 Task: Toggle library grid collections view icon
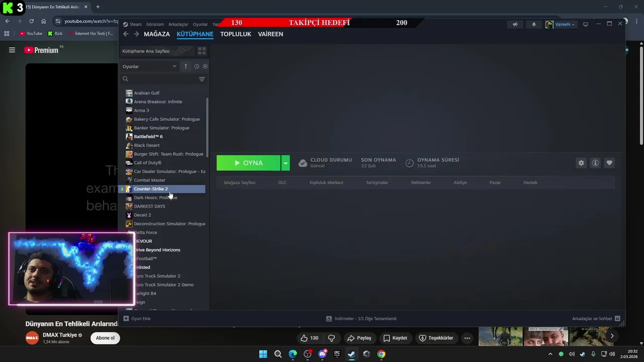point(202,51)
